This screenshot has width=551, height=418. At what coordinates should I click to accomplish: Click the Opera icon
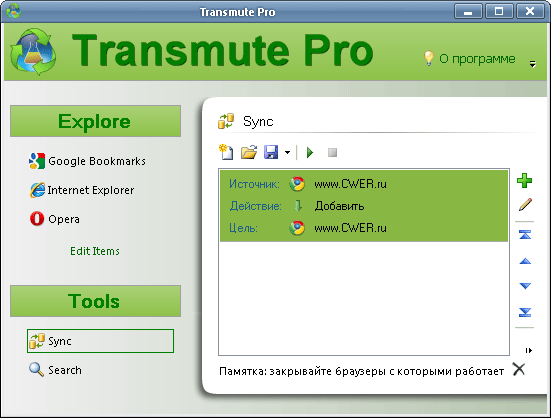(37, 219)
